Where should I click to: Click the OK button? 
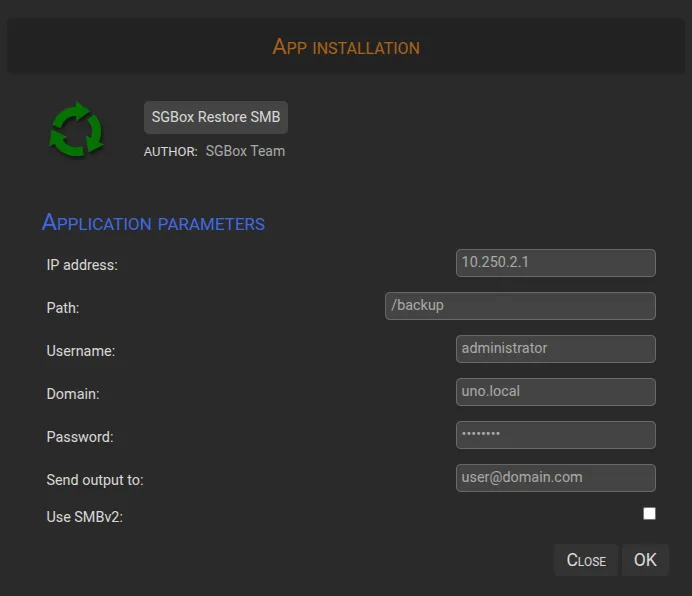click(645, 560)
